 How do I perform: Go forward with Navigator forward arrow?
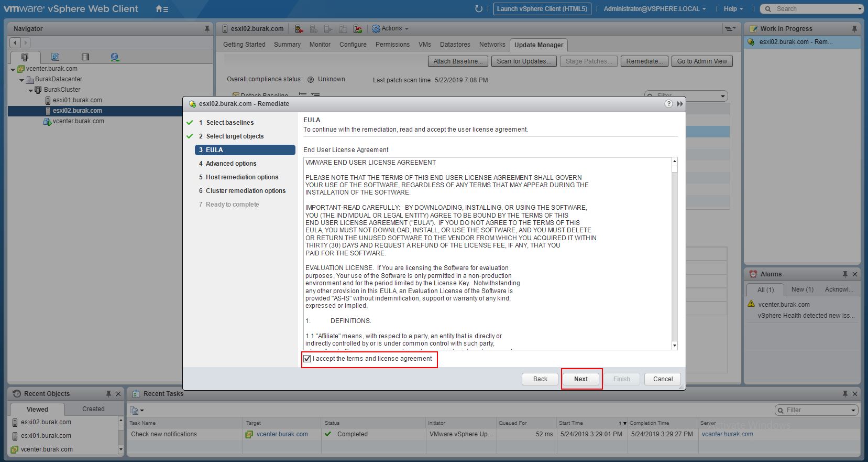pyautogui.click(x=25, y=42)
